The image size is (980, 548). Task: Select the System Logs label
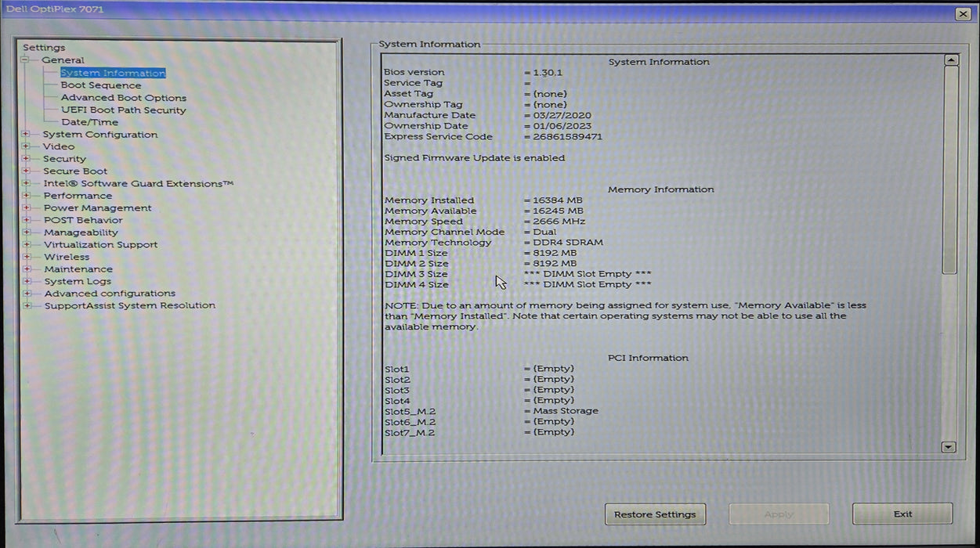(78, 281)
